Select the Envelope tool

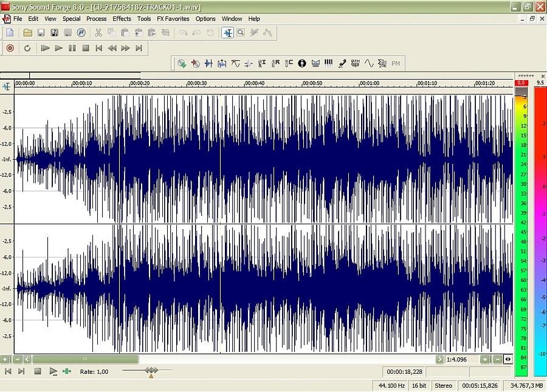267,33
